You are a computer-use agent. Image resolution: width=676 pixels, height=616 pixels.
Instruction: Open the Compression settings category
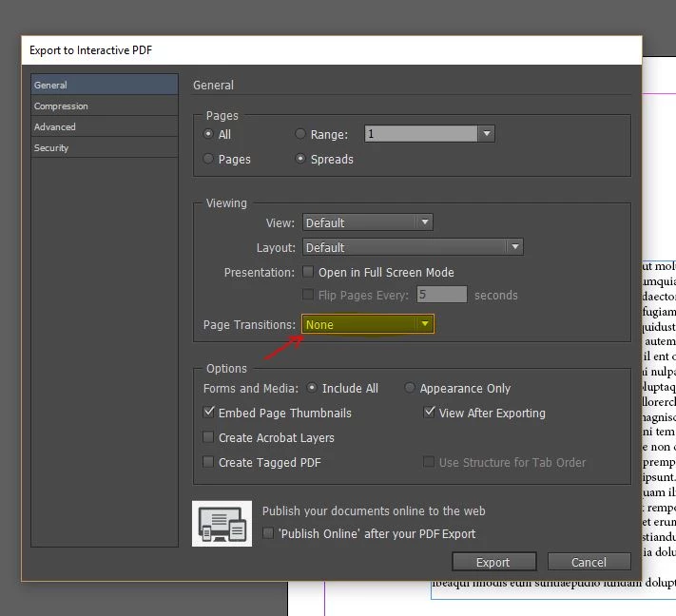105,106
